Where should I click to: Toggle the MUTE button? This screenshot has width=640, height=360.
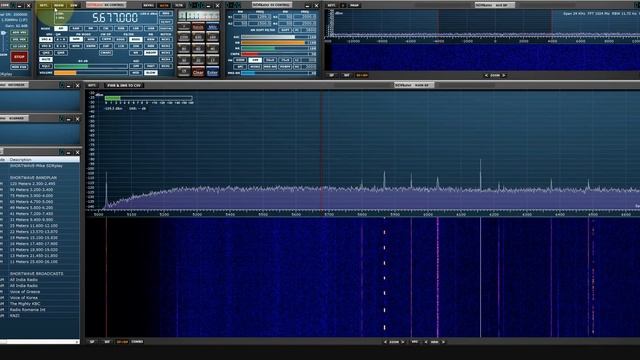pyautogui.click(x=46, y=59)
